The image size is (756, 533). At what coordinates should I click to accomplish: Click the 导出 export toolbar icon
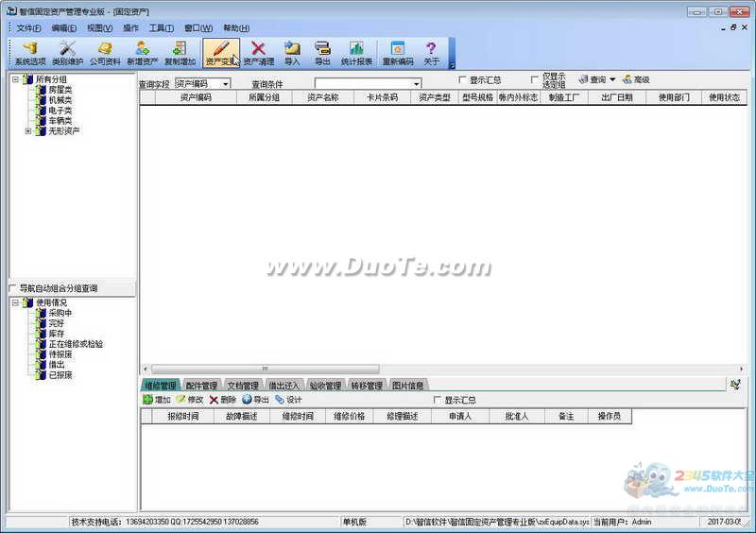(322, 53)
